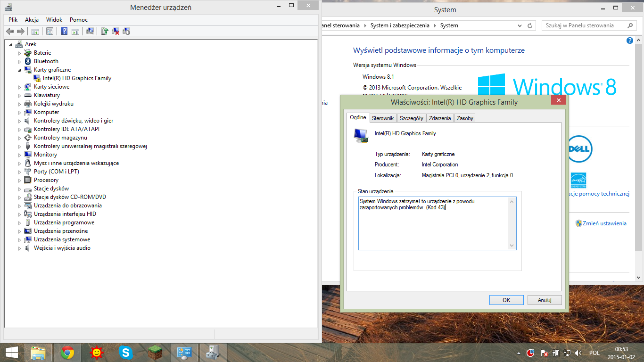This screenshot has width=644, height=362.
Task: Click the Update driver software toolbar icon
Action: coord(105,31)
